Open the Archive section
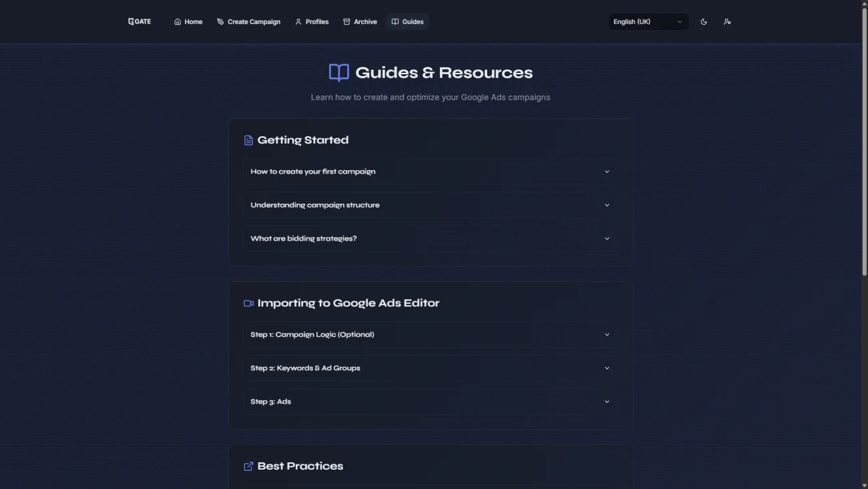868x489 pixels. point(360,22)
